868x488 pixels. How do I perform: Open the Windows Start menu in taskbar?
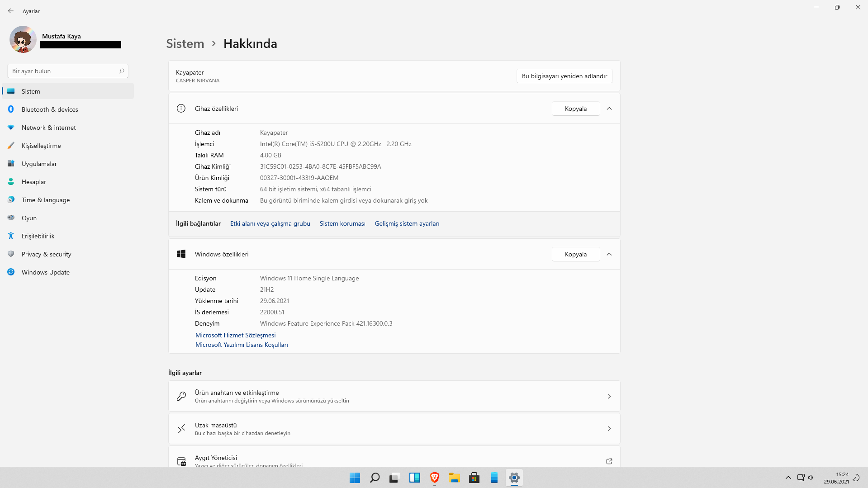(355, 478)
